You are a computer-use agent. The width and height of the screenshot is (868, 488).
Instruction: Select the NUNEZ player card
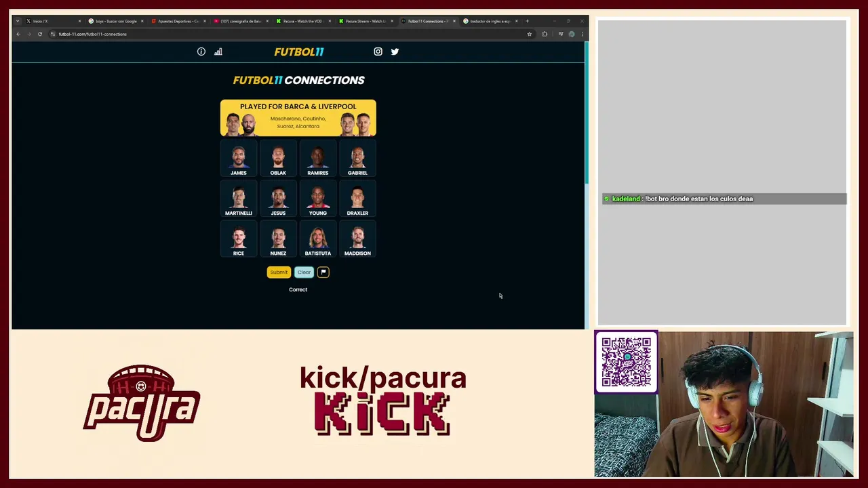pyautogui.click(x=278, y=239)
